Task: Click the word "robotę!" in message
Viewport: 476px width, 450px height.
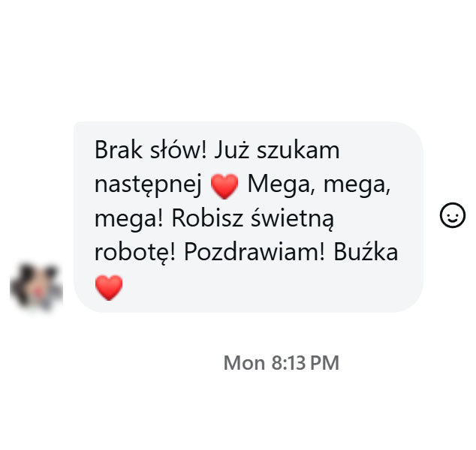Action: pos(135,253)
